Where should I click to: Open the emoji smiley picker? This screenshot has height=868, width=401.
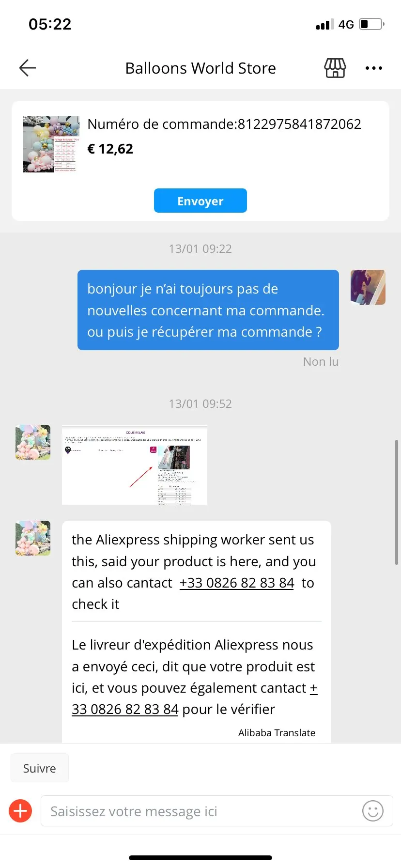pos(373,811)
